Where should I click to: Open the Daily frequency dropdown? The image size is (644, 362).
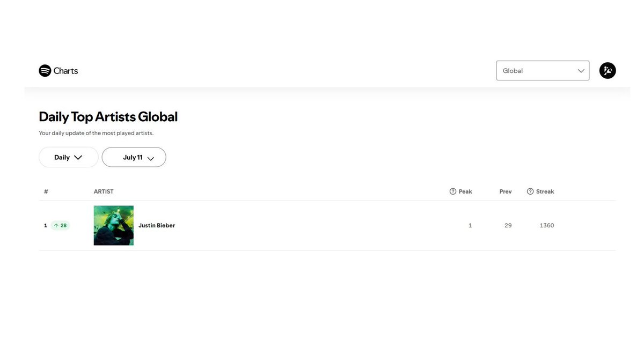tap(69, 157)
